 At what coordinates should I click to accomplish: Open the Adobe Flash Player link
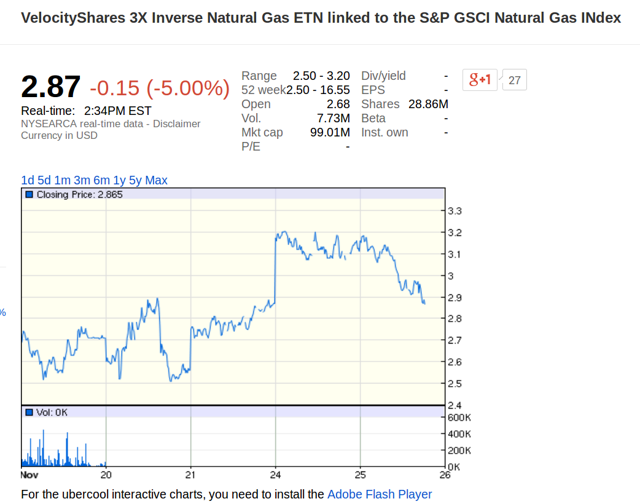click(379, 494)
